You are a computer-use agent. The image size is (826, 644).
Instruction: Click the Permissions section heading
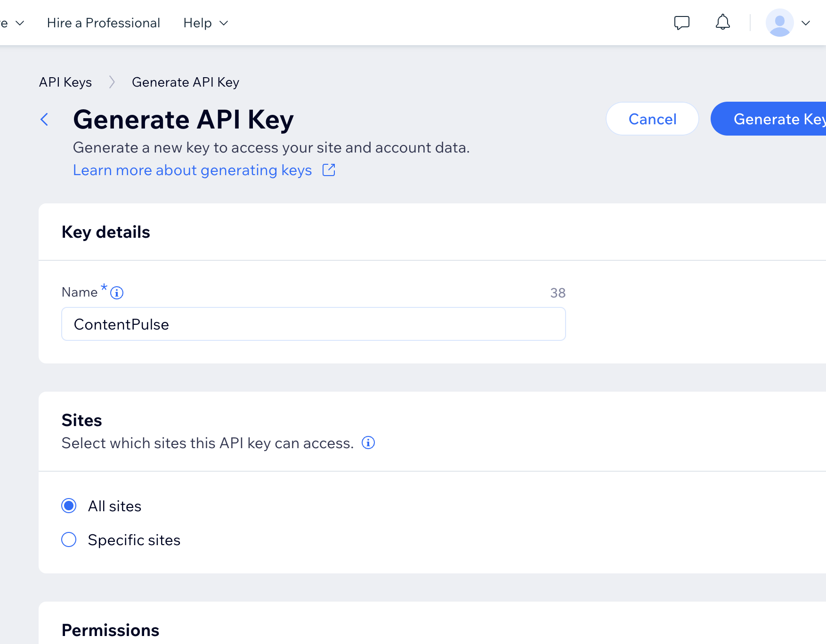(x=111, y=630)
